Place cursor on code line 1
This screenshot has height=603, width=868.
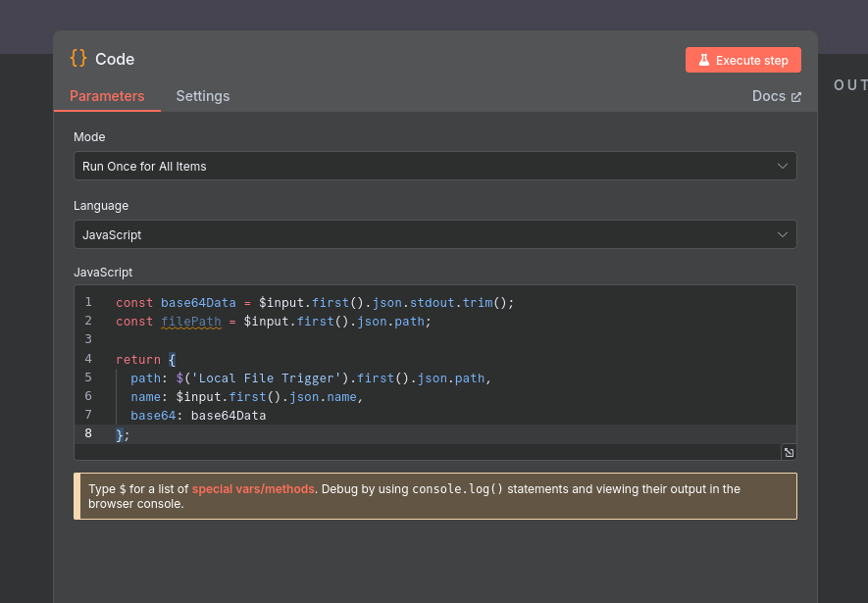pos(315,303)
